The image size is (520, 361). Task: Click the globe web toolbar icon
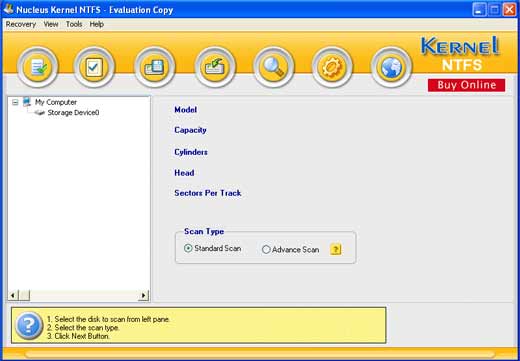tap(391, 67)
